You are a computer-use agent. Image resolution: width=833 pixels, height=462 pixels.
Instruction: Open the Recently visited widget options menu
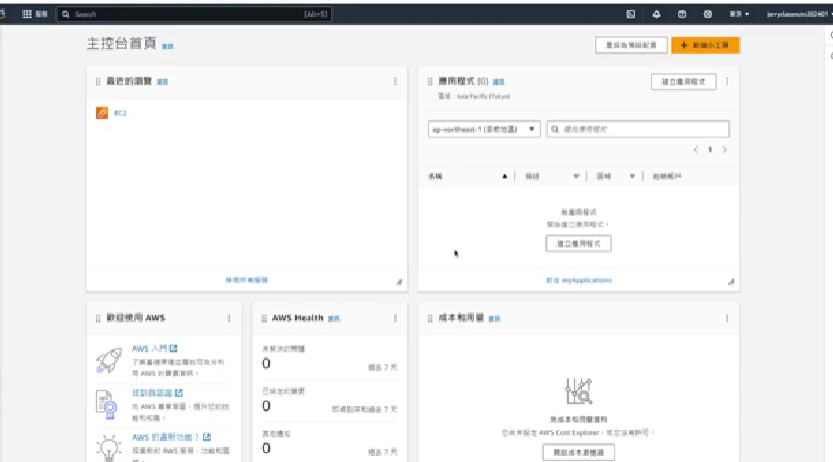click(395, 81)
